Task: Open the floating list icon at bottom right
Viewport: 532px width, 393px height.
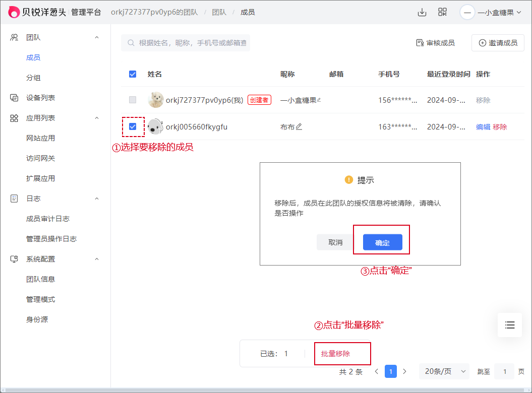Action: [509, 325]
